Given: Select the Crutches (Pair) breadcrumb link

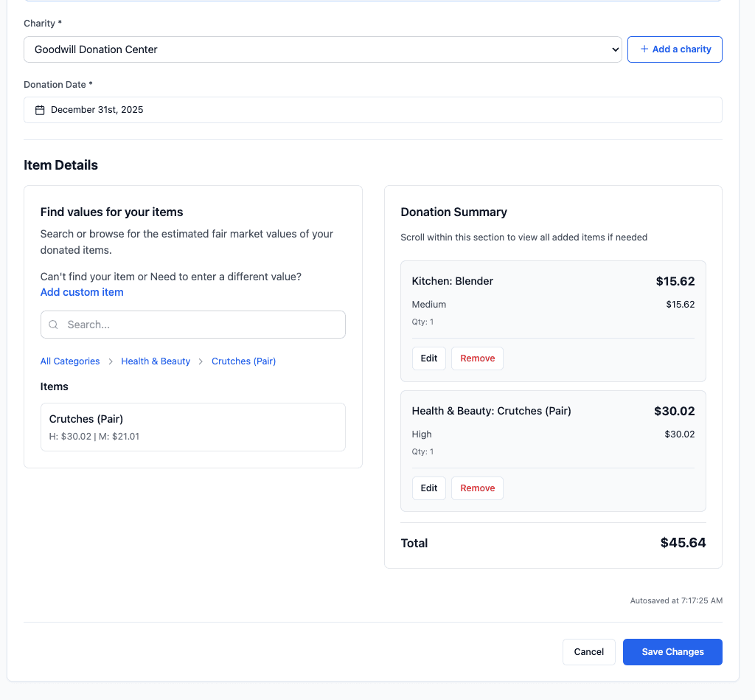Looking at the screenshot, I should tap(243, 361).
